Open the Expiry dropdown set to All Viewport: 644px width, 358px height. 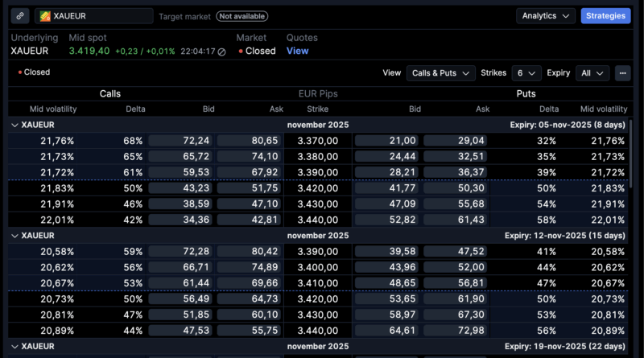point(591,73)
